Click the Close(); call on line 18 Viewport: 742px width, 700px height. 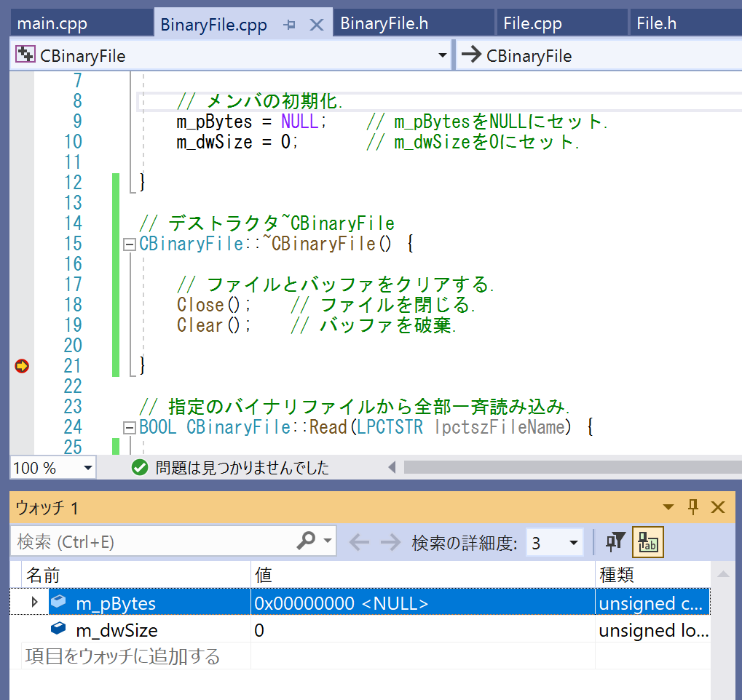pos(214,305)
